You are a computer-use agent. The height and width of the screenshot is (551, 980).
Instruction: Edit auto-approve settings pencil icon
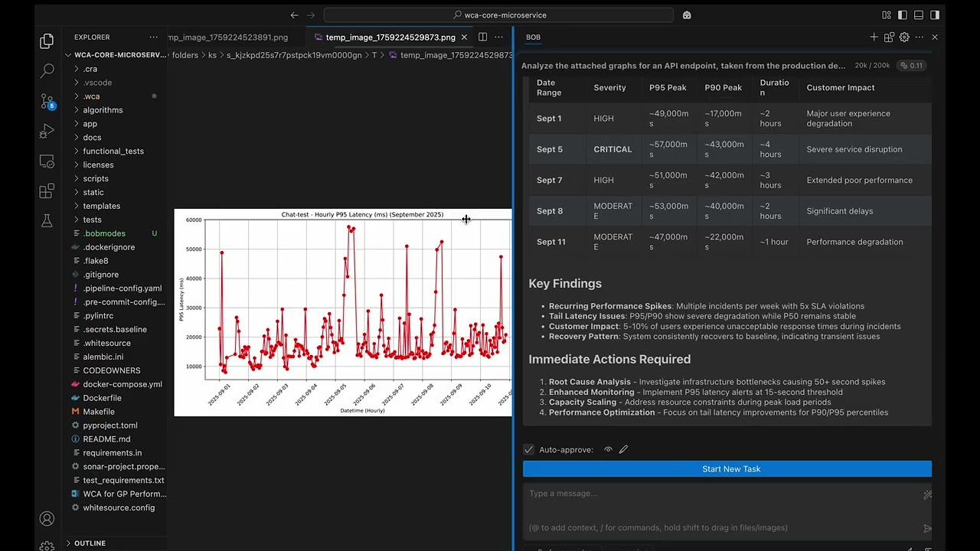coord(623,450)
